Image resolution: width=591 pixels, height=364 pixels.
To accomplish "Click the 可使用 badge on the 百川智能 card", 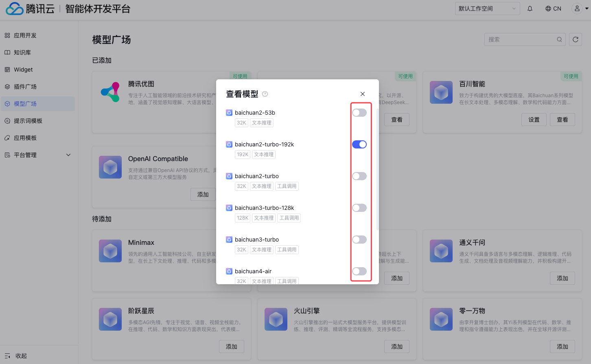I will 571,76.
